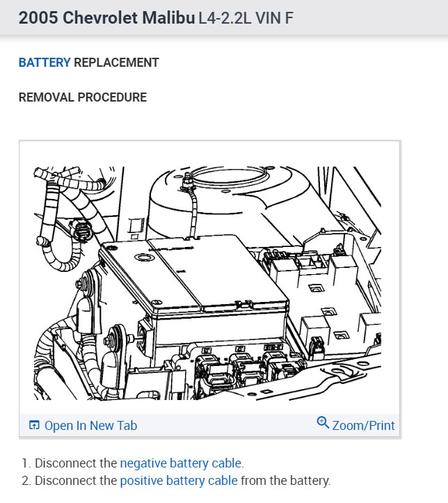This screenshot has height=503, width=448.
Task: Click the Zoom/Print link
Action: (363, 426)
